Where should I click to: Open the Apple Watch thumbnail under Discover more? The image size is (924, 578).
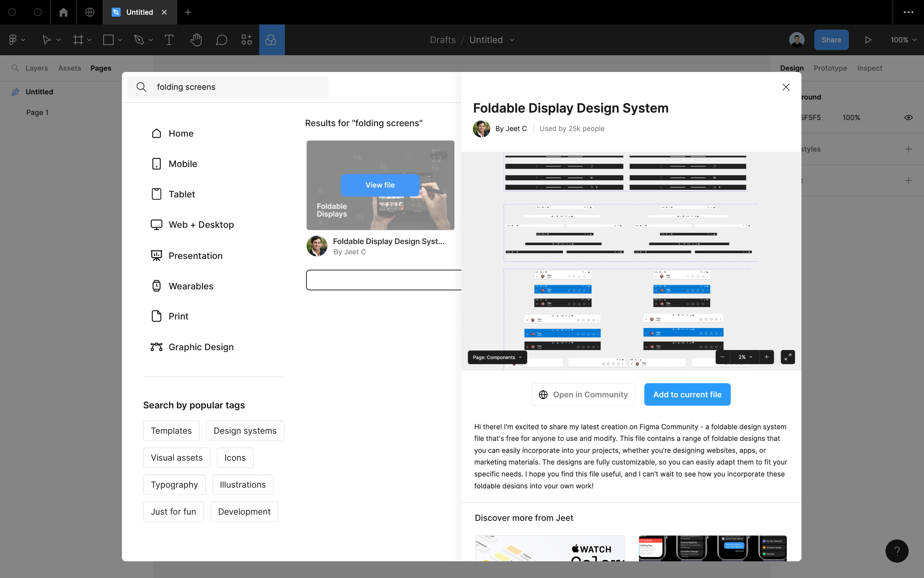click(550, 548)
